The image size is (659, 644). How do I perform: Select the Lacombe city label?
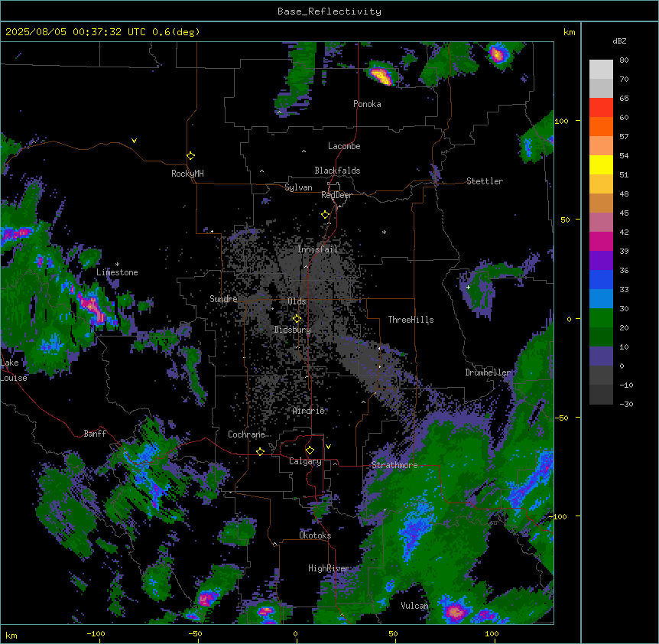click(x=344, y=146)
